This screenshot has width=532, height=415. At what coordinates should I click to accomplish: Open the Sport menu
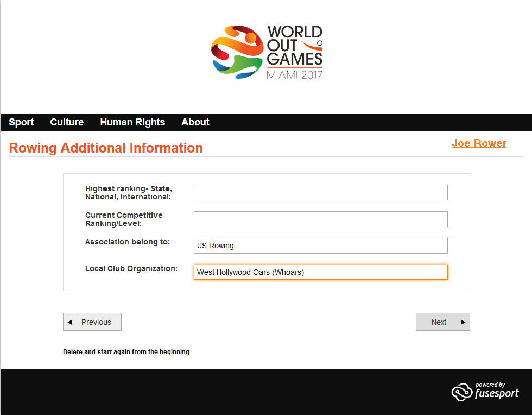pyautogui.click(x=21, y=122)
